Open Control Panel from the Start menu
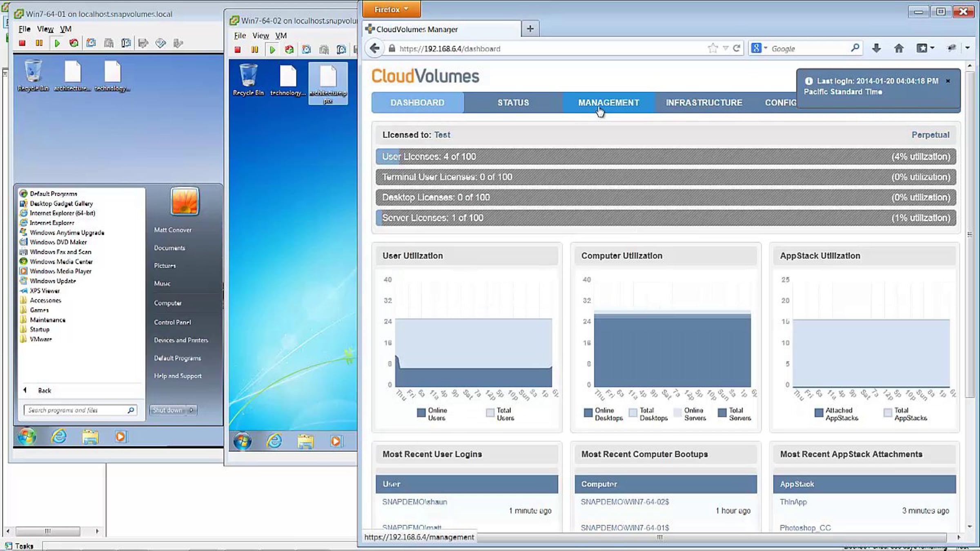Viewport: 980px width, 551px height. pyautogui.click(x=172, y=322)
